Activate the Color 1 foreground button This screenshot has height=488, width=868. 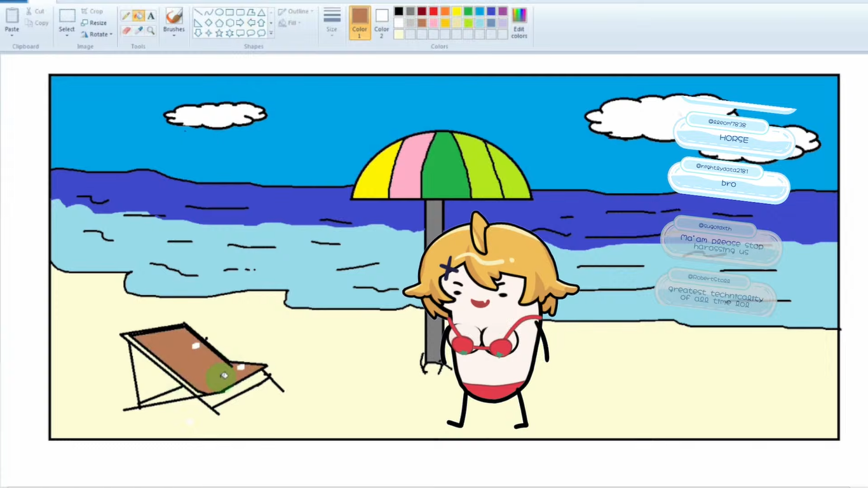click(360, 22)
